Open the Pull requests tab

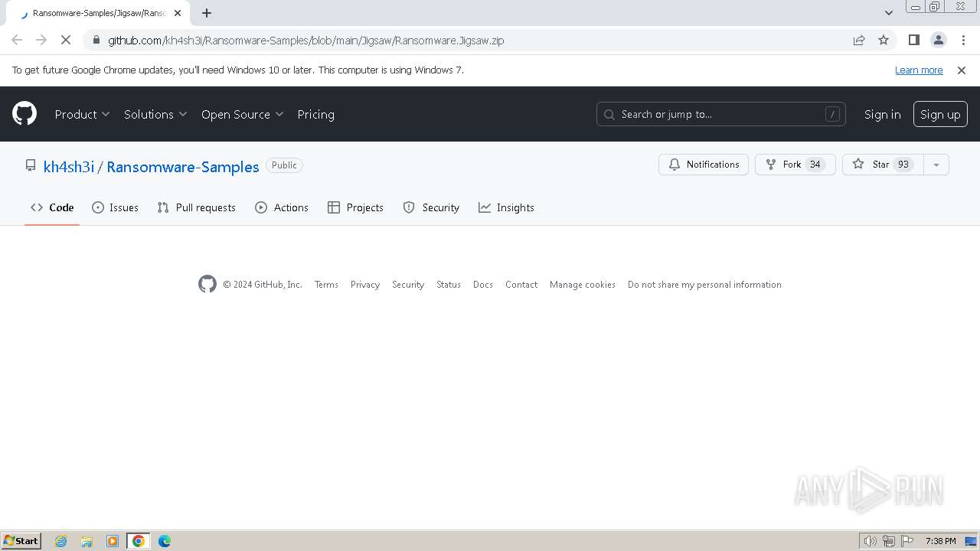196,207
